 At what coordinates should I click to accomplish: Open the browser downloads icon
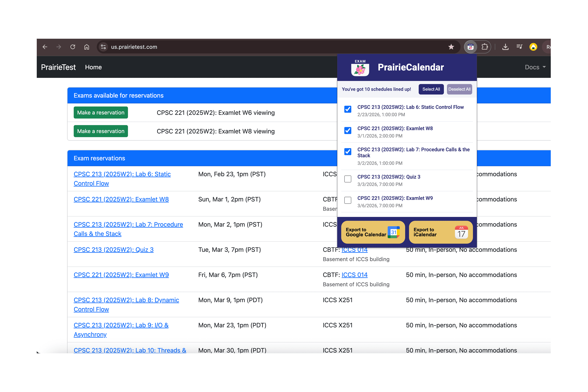(505, 47)
